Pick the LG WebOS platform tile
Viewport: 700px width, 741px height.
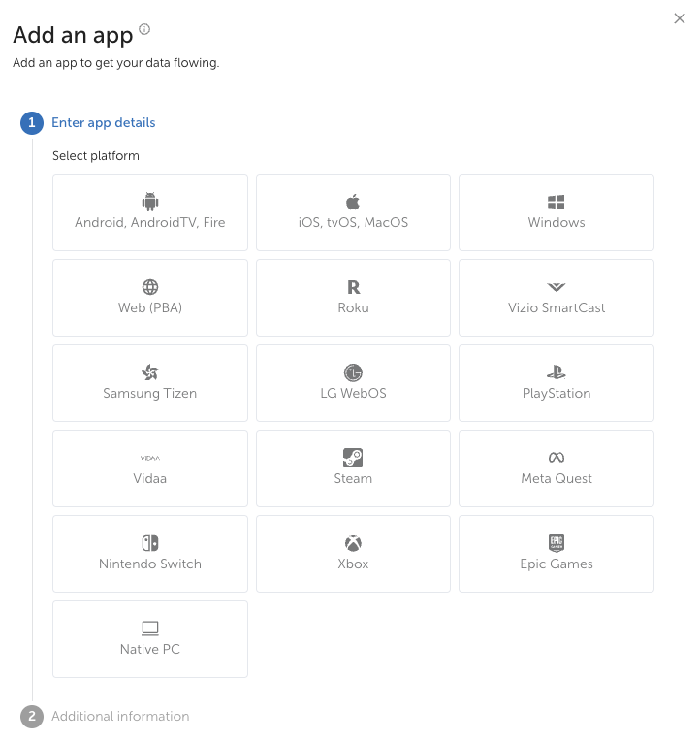point(353,383)
